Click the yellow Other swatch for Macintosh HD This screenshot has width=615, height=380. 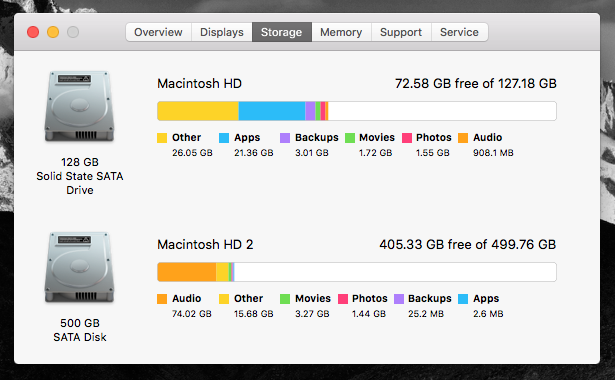(162, 138)
